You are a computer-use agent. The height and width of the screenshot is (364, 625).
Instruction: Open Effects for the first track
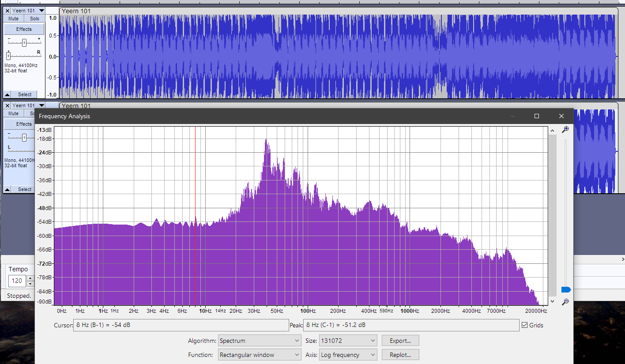[x=24, y=29]
